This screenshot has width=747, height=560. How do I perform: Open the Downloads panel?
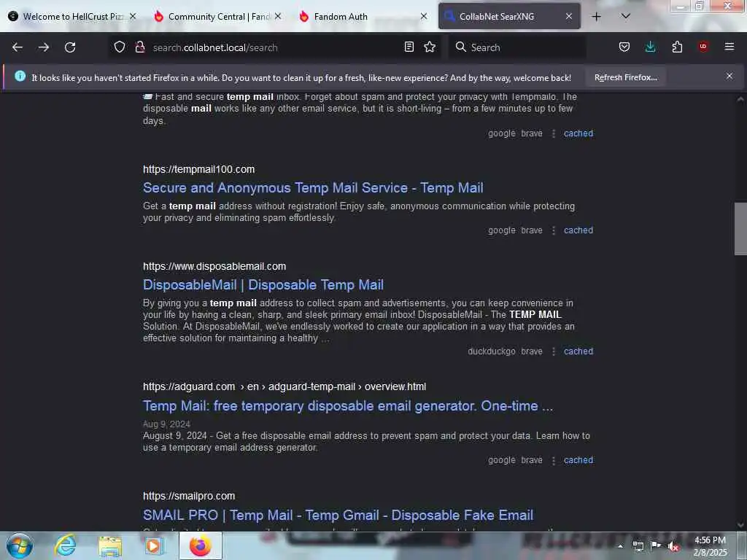point(650,47)
